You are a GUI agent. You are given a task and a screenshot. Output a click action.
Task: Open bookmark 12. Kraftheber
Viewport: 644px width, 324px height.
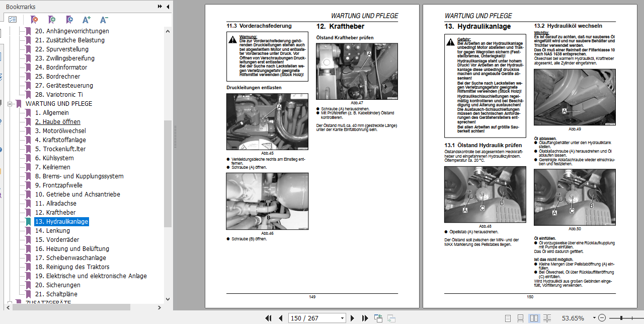click(x=55, y=213)
